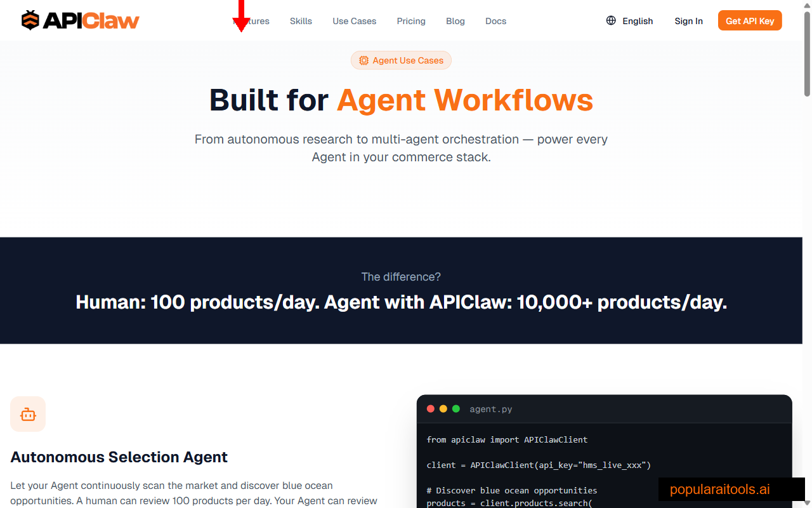Click the scrollbar down arrow
Screen dimensions: 812x508
coord(807,504)
